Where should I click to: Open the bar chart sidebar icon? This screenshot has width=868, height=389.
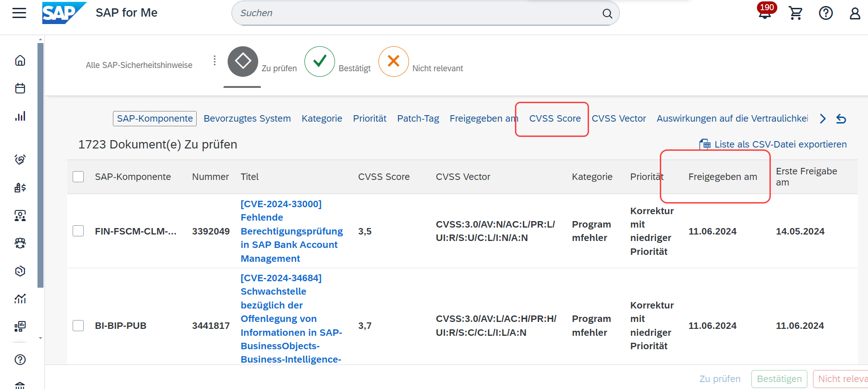click(x=20, y=116)
